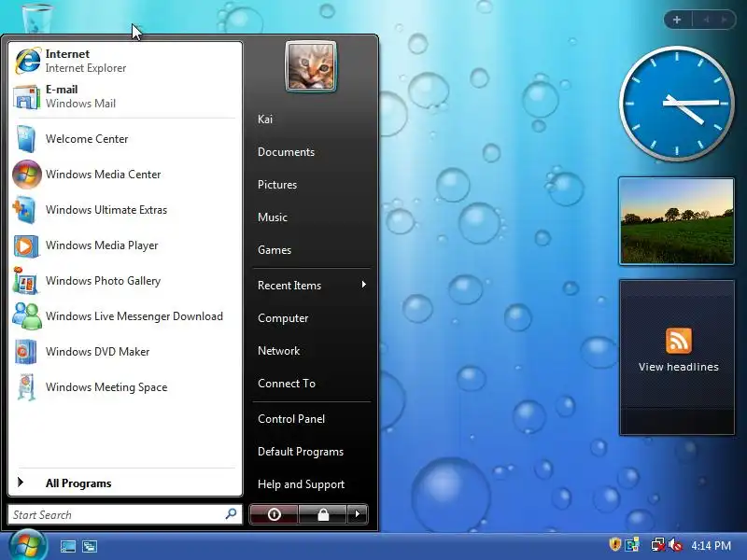
Task: Click the sidebar next gadgets arrow
Action: (x=725, y=20)
